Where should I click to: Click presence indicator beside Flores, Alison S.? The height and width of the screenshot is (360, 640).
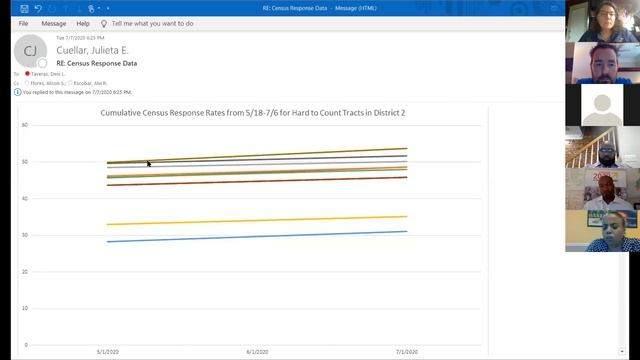point(27,83)
